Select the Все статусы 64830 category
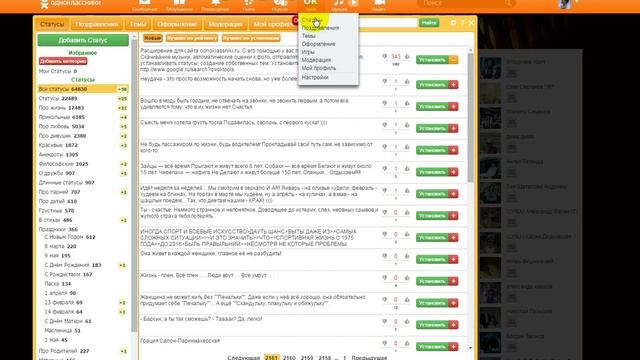 (83, 89)
